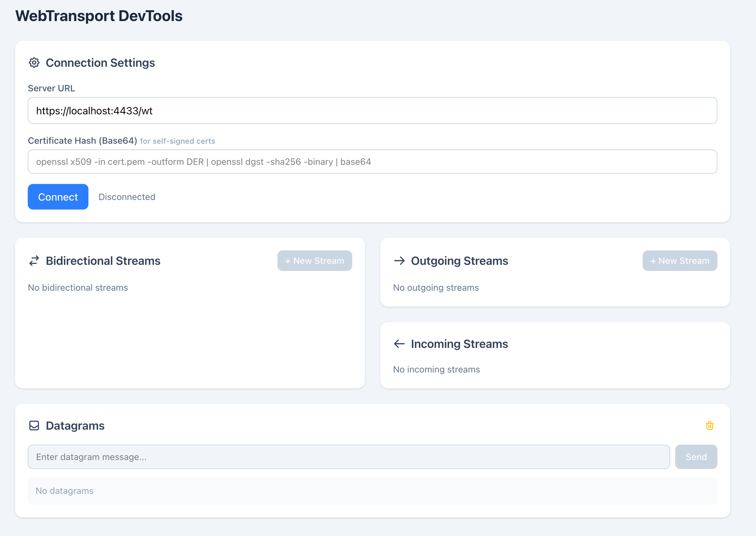Click the Outgoing Streams right-arrow icon
The height and width of the screenshot is (536, 756).
[x=399, y=261]
